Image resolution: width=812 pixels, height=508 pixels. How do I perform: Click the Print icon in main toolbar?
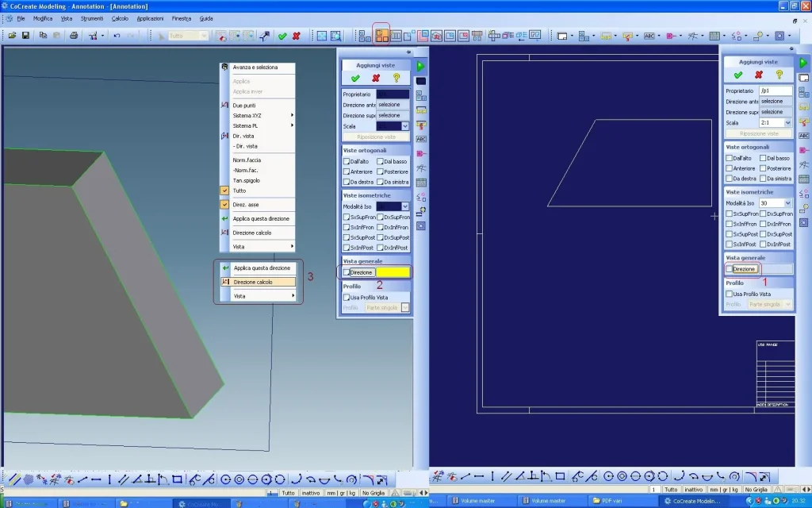coord(74,35)
